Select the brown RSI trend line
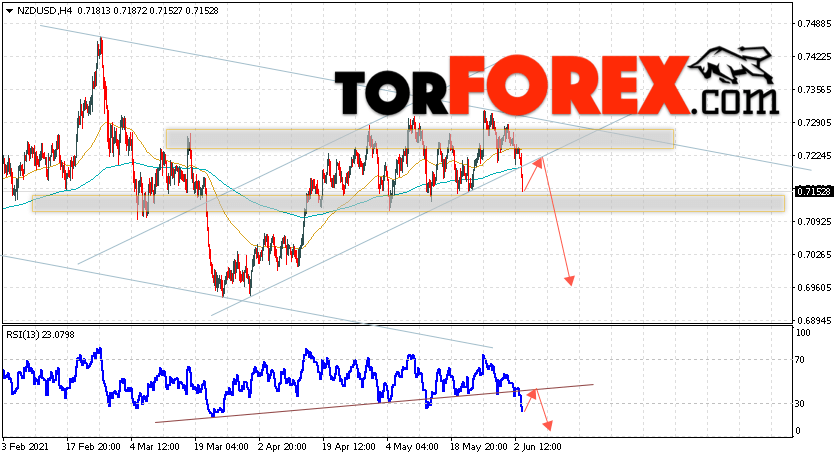 [374, 403]
